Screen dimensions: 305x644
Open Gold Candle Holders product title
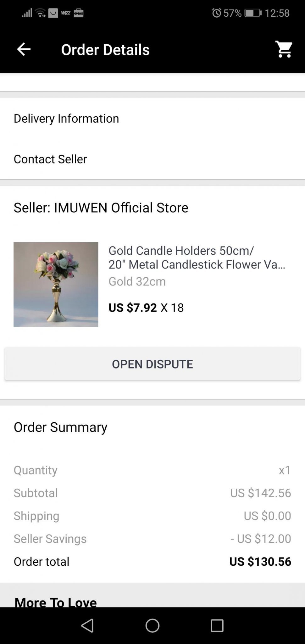[x=197, y=257]
